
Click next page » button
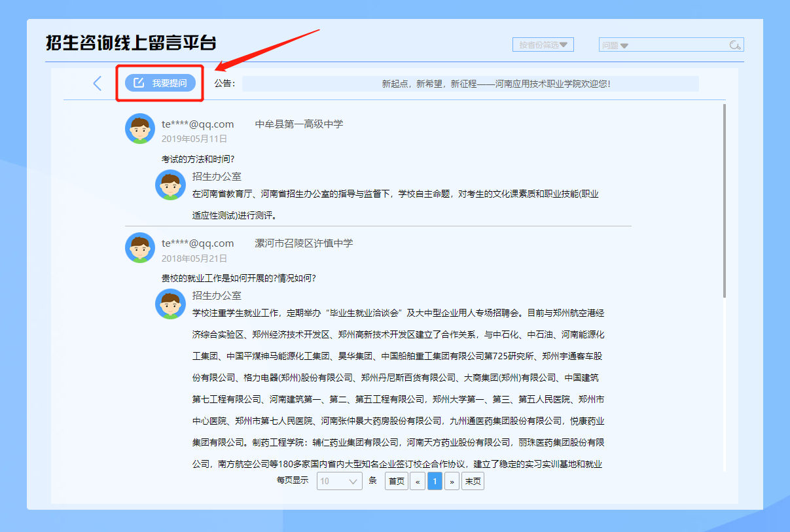[452, 481]
